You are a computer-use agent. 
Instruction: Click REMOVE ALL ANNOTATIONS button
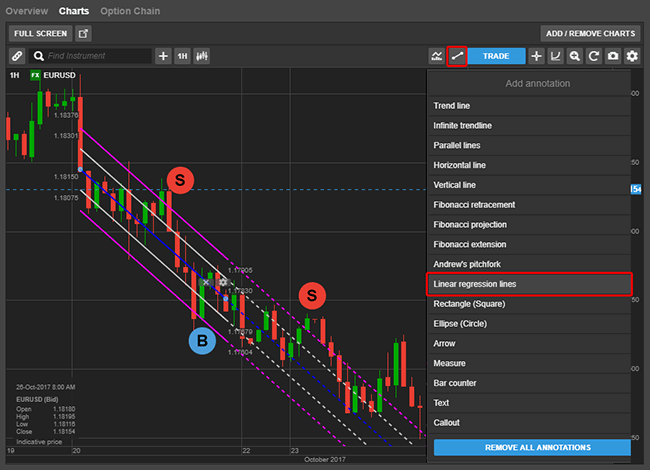pos(530,447)
